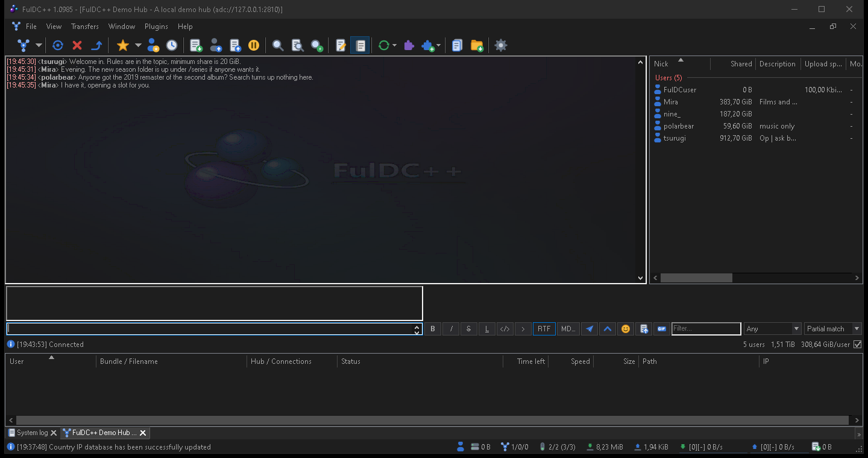Viewport: 868px width, 458px height.
Task: Sort user list by Description column
Action: point(778,64)
